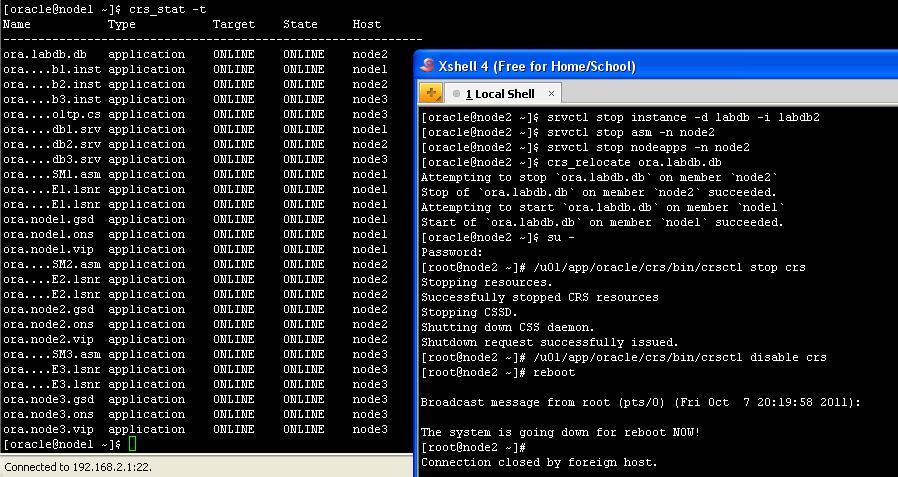
Task: Click the 'State' column header text
Action: pyautogui.click(x=300, y=24)
